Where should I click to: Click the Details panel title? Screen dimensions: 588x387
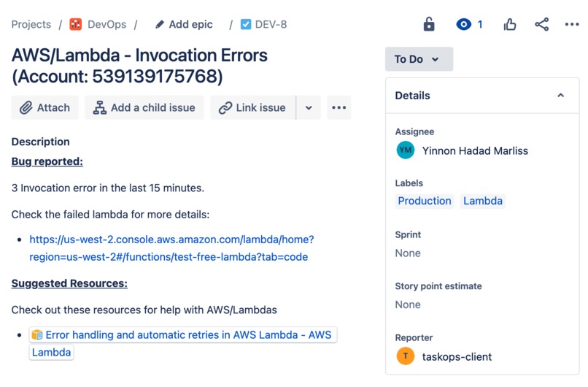412,96
